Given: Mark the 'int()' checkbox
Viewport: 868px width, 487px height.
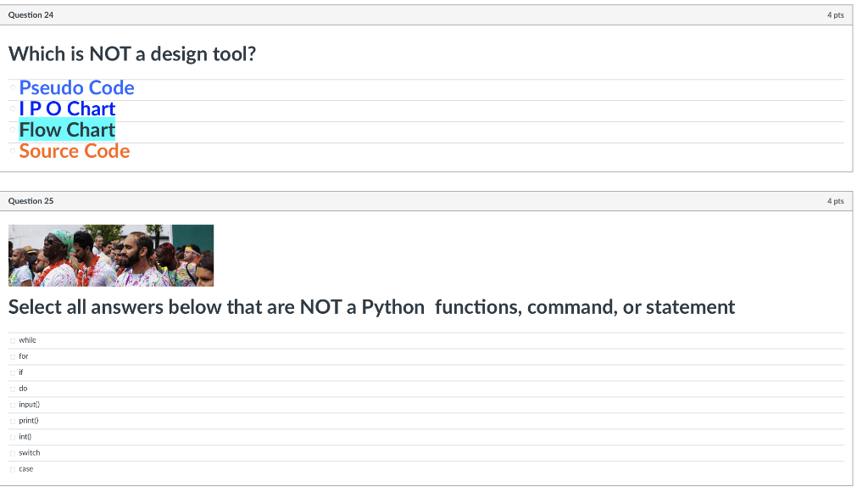Looking at the screenshot, I should [13, 437].
